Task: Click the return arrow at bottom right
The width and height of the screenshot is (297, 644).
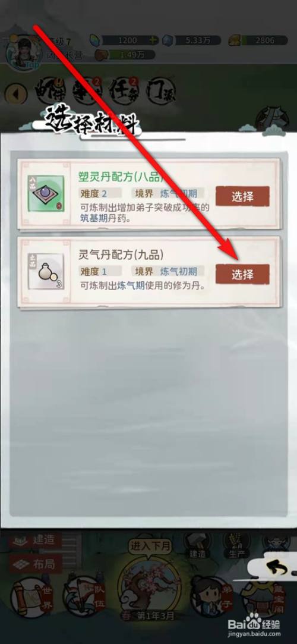Action: (280, 568)
